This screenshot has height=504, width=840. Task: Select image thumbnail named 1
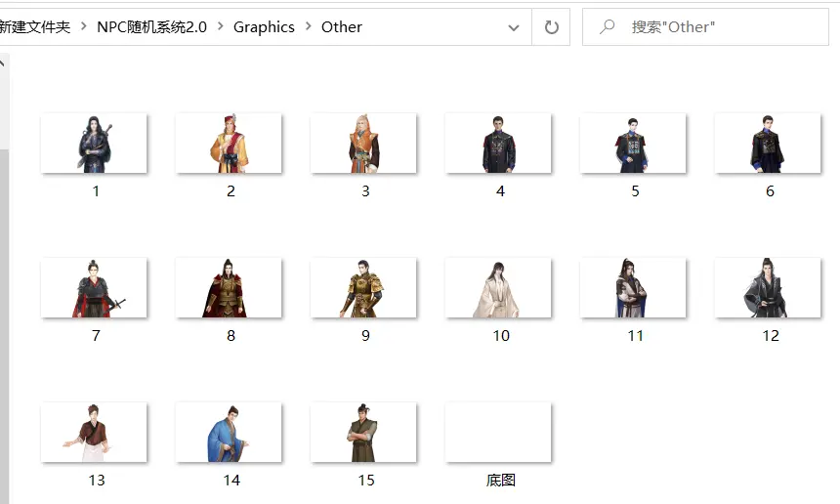[95, 144]
